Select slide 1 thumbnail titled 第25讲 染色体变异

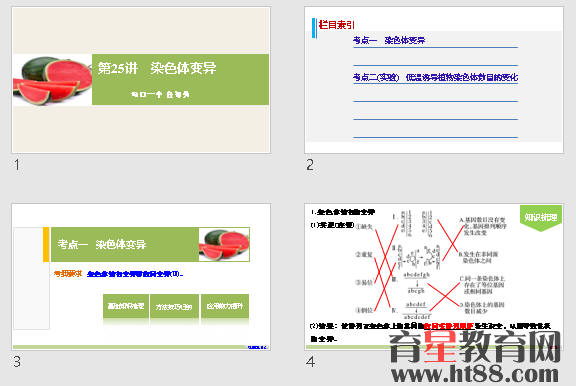pos(141,80)
